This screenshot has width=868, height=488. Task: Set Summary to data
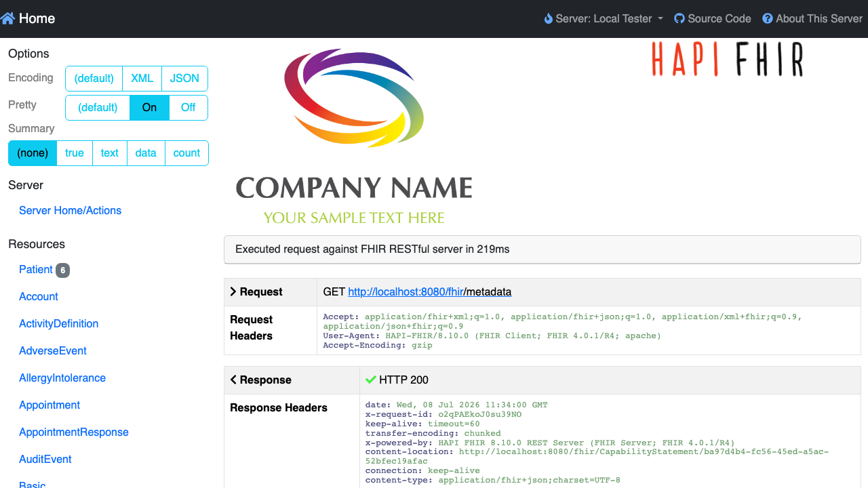coord(146,153)
